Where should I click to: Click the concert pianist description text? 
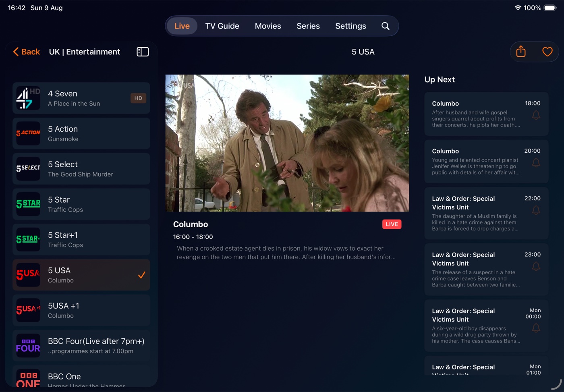click(x=476, y=166)
